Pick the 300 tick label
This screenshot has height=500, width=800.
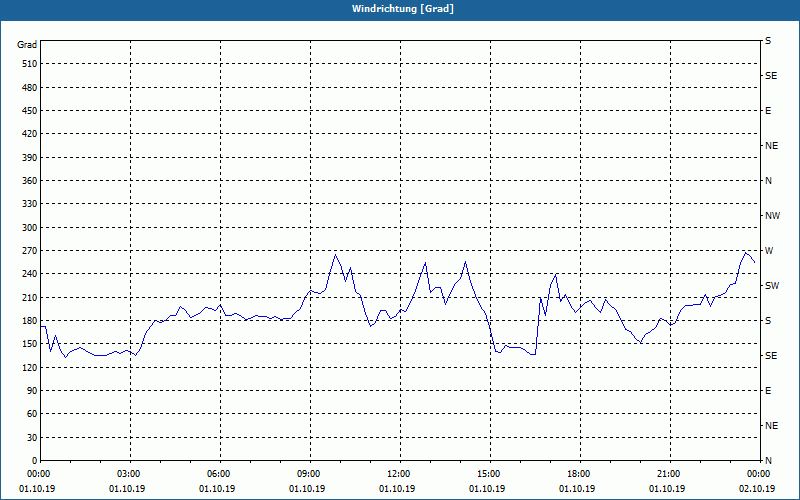(x=30, y=228)
